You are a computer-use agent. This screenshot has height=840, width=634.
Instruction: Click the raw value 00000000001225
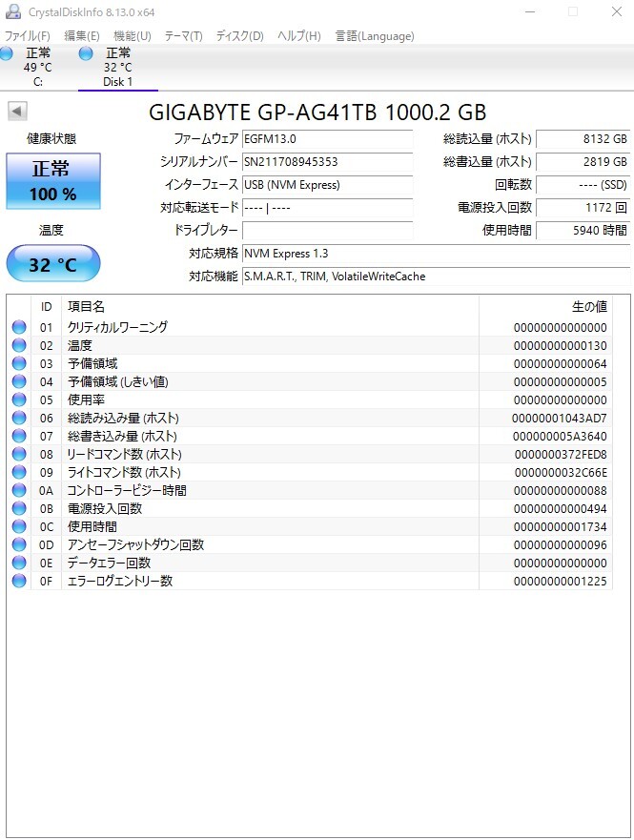click(560, 582)
